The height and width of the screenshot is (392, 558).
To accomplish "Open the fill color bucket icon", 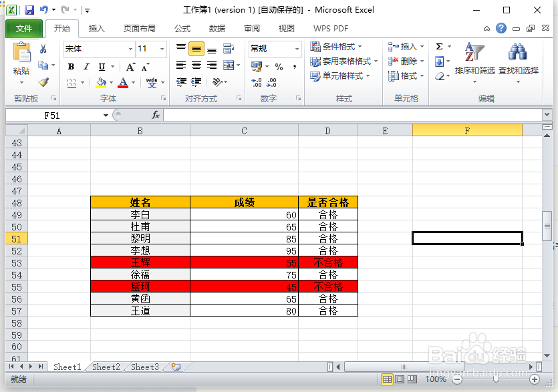I will click(x=102, y=82).
